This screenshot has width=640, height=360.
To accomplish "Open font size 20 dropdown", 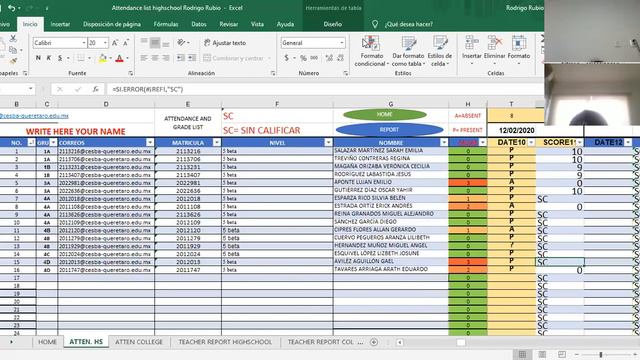I will pos(105,43).
